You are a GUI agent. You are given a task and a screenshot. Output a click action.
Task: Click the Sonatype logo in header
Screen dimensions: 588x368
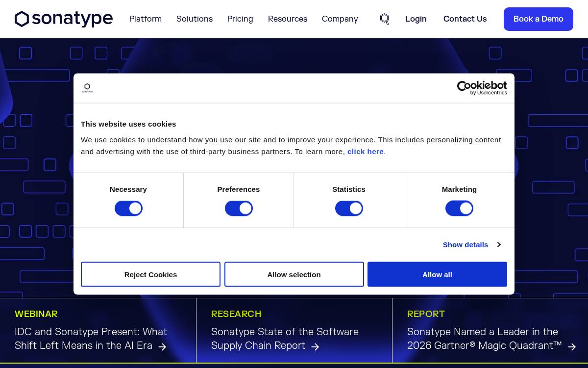coord(64,19)
